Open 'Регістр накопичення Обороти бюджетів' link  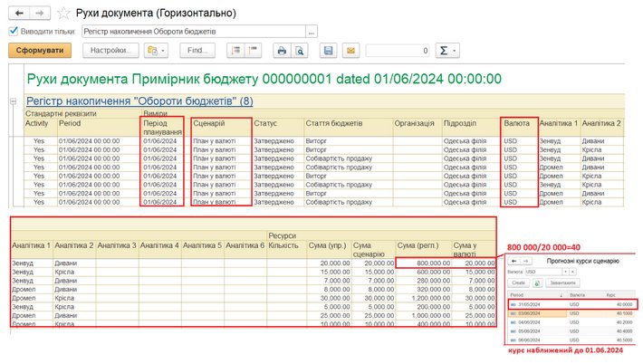pyautogui.click(x=139, y=101)
